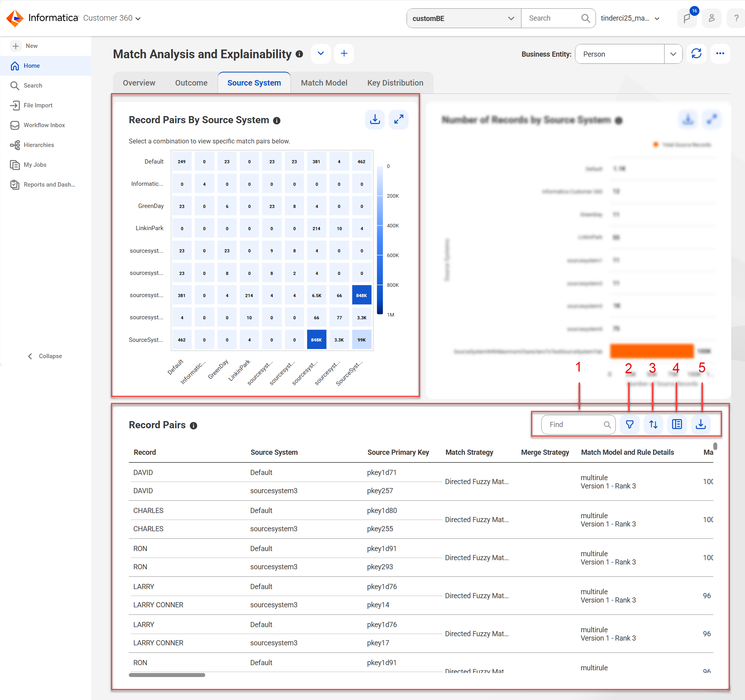Open File Import in the sidebar
The image size is (745, 700).
[46, 105]
